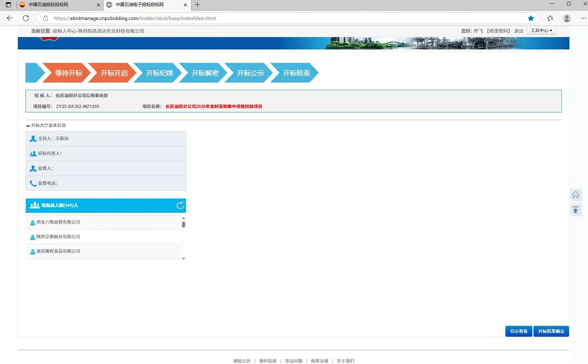Click the project name 长庆油田分公司2026年食材采购集中资格招标项目

(x=214, y=107)
